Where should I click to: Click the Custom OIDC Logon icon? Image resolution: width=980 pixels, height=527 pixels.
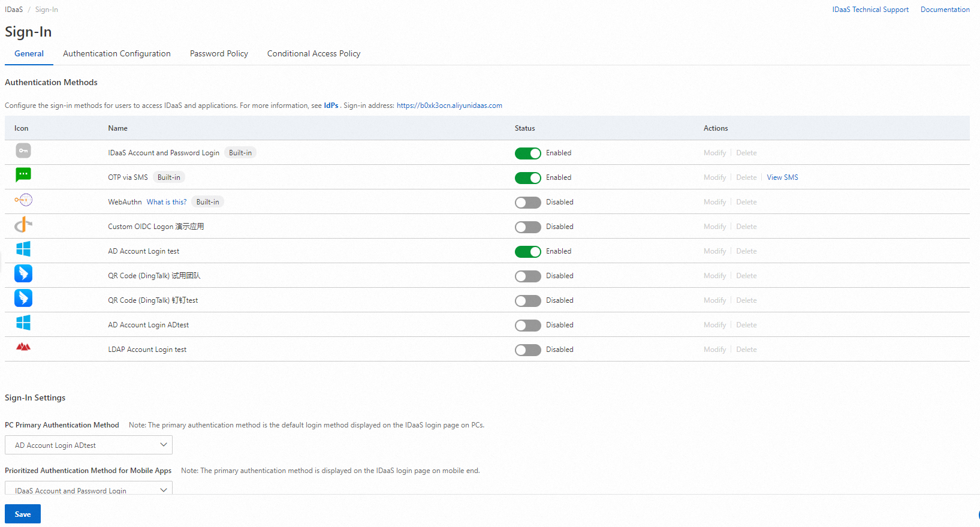pyautogui.click(x=23, y=224)
